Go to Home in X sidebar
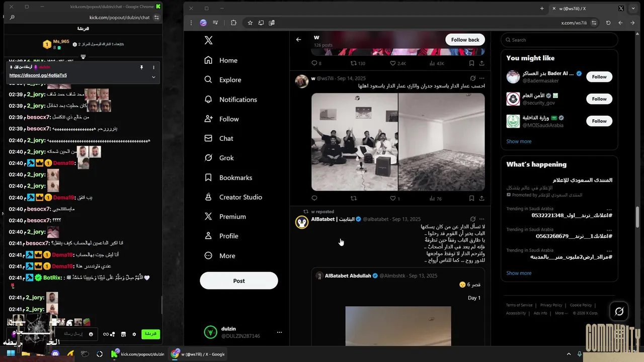This screenshot has height=362, width=644. [221, 60]
